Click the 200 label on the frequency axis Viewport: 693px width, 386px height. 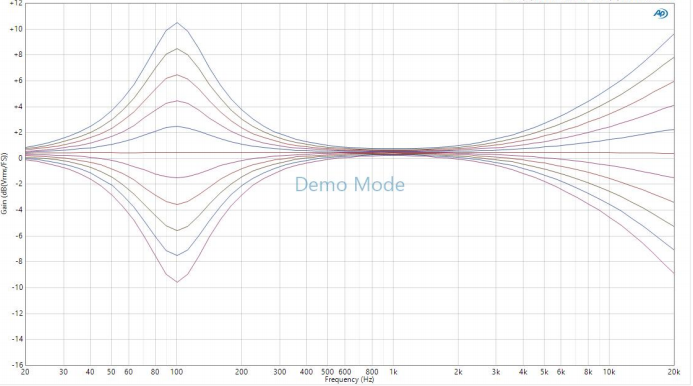(241, 372)
